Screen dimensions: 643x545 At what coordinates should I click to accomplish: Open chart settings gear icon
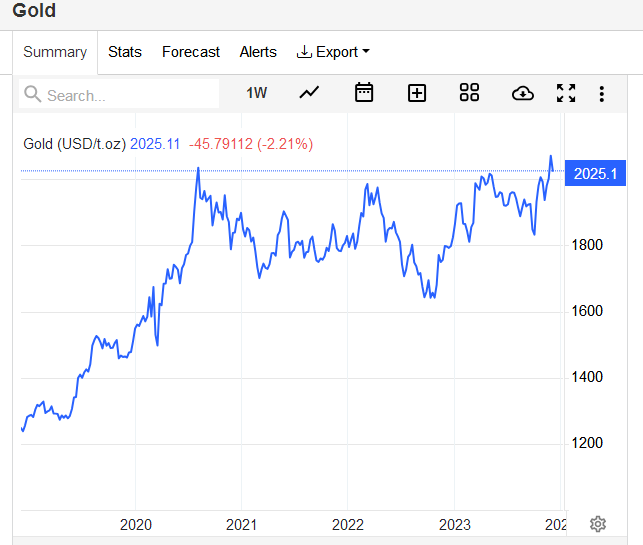(598, 524)
